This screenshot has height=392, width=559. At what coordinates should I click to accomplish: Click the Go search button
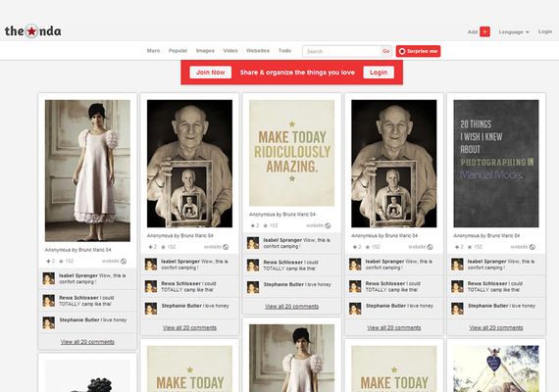386,51
